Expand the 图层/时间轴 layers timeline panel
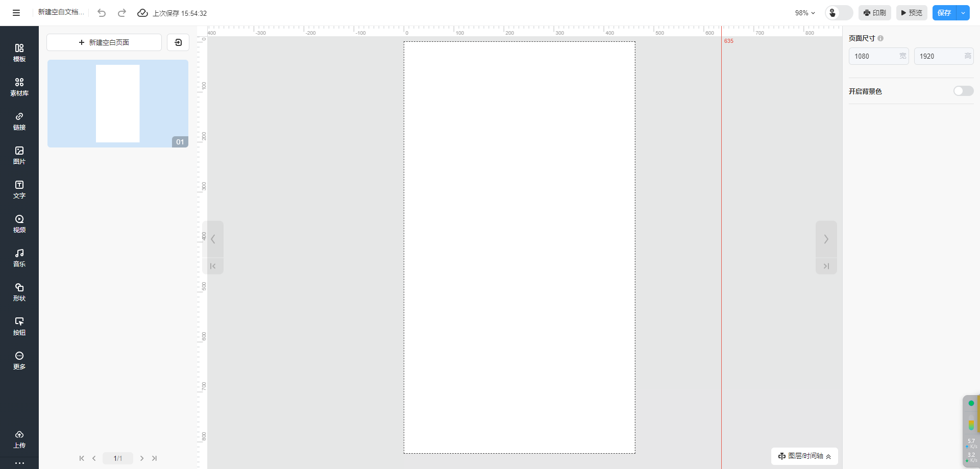The image size is (980, 469). coord(804,456)
